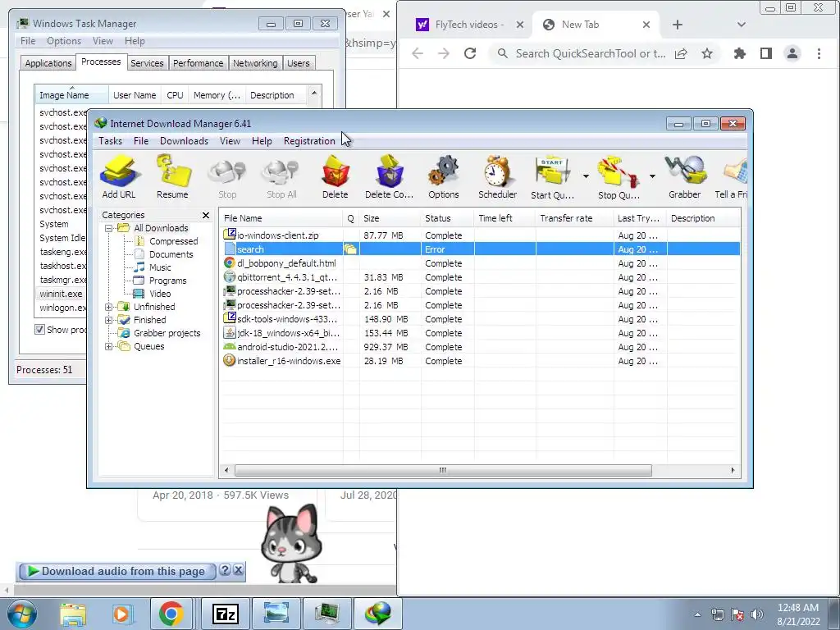
Task: Select Grabber projects in categories tree
Action: pyautogui.click(x=167, y=333)
